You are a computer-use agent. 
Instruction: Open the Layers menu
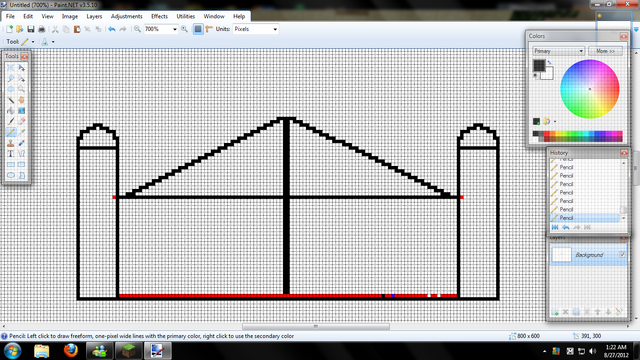[x=94, y=16]
